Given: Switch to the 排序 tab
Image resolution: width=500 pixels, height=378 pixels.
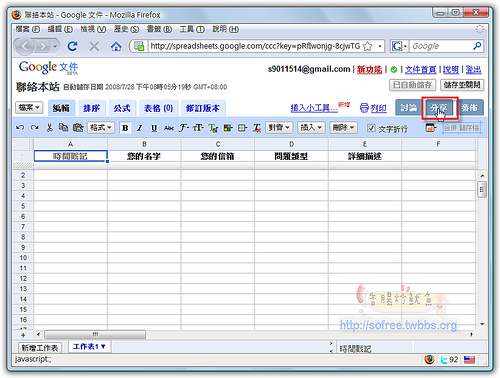Looking at the screenshot, I should 91,108.
